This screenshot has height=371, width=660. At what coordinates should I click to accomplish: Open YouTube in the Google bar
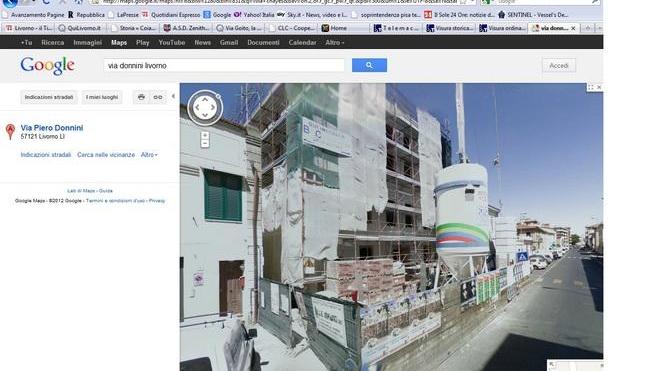coord(172,43)
